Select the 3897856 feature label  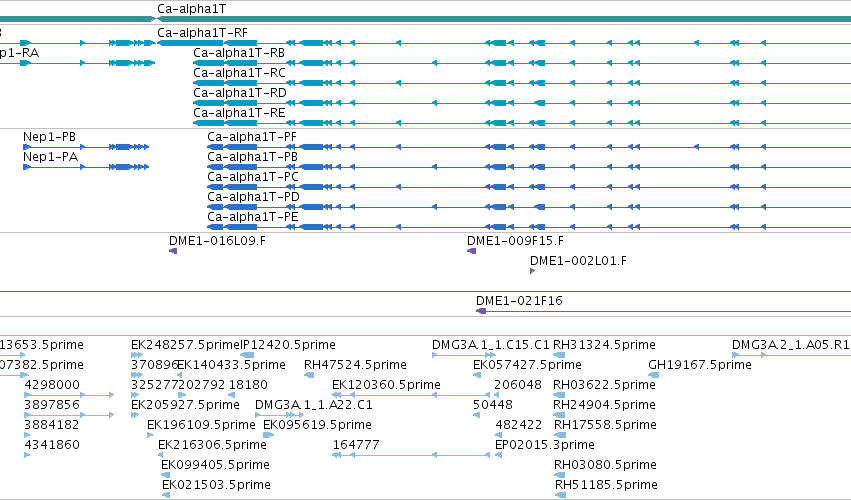click(x=52, y=406)
